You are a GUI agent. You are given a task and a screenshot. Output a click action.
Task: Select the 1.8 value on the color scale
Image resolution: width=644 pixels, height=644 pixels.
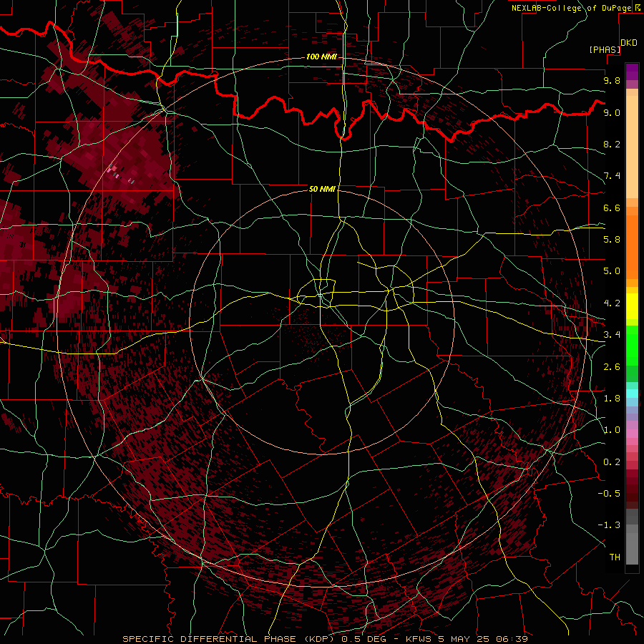612,399
